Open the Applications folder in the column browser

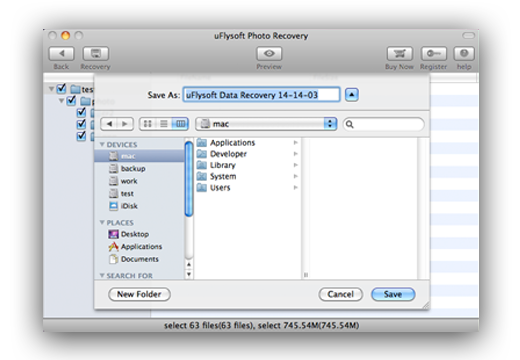[x=247, y=143]
